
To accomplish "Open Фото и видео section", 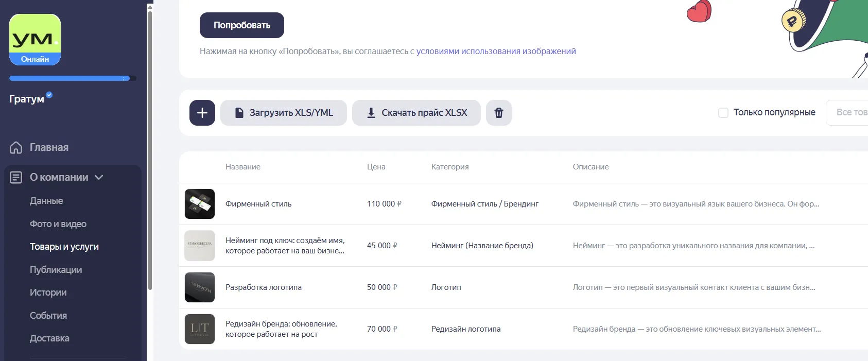I will pos(58,224).
